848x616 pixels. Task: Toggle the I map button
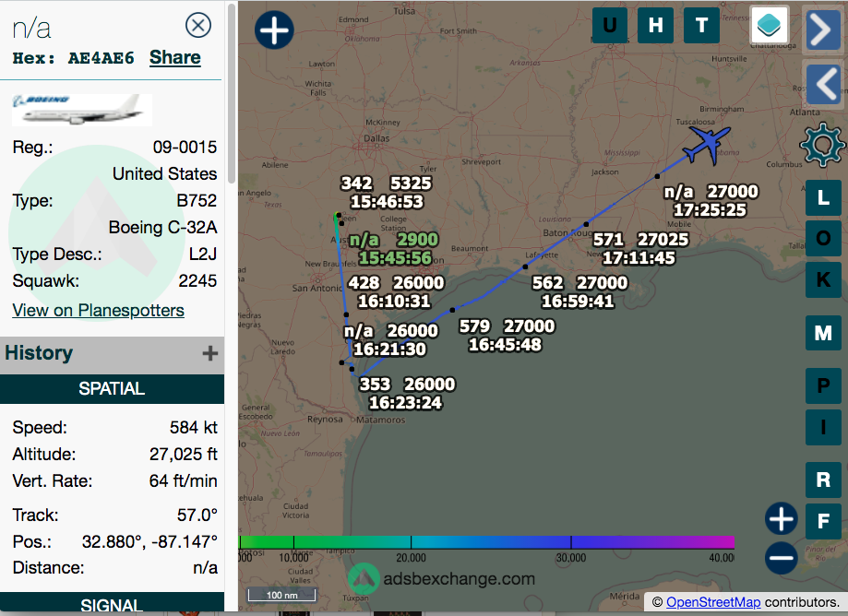pos(823,427)
